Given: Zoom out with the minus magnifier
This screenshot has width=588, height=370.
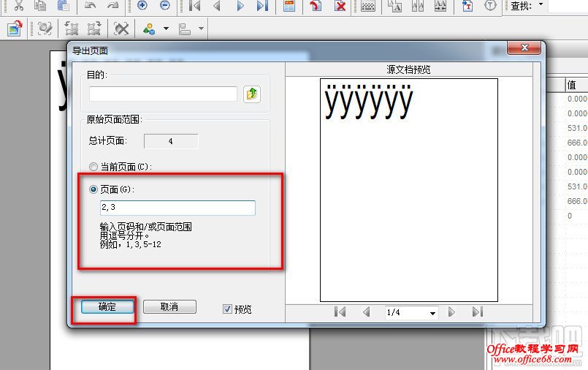Looking at the screenshot, I should (x=164, y=5).
